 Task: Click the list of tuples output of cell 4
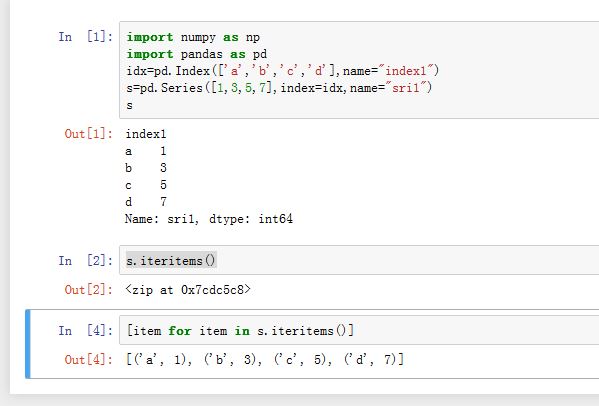265,359
